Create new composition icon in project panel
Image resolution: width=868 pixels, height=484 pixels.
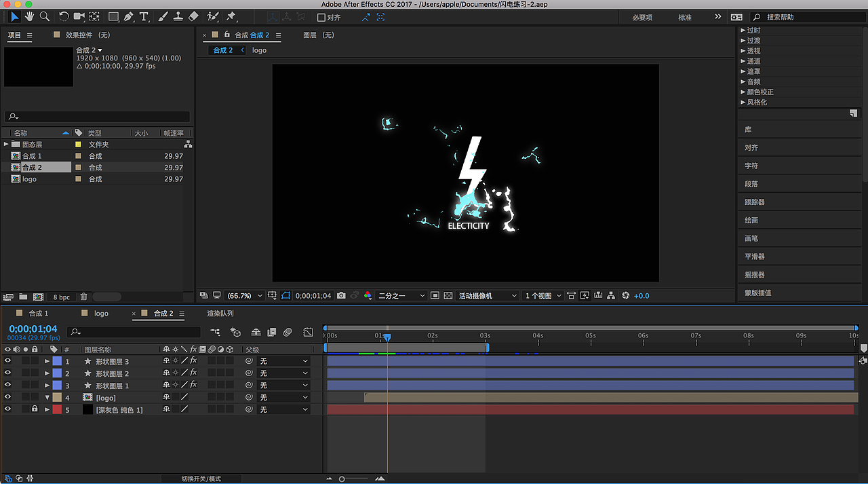click(38, 297)
